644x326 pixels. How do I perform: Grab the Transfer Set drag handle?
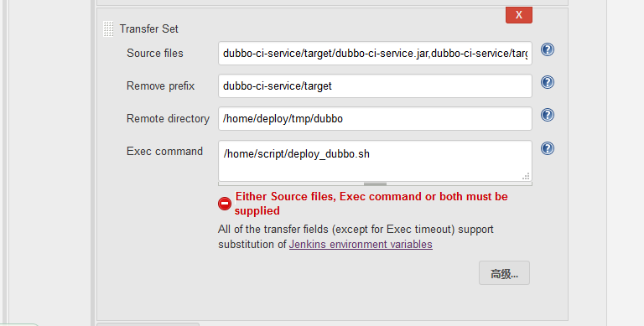tap(108, 28)
